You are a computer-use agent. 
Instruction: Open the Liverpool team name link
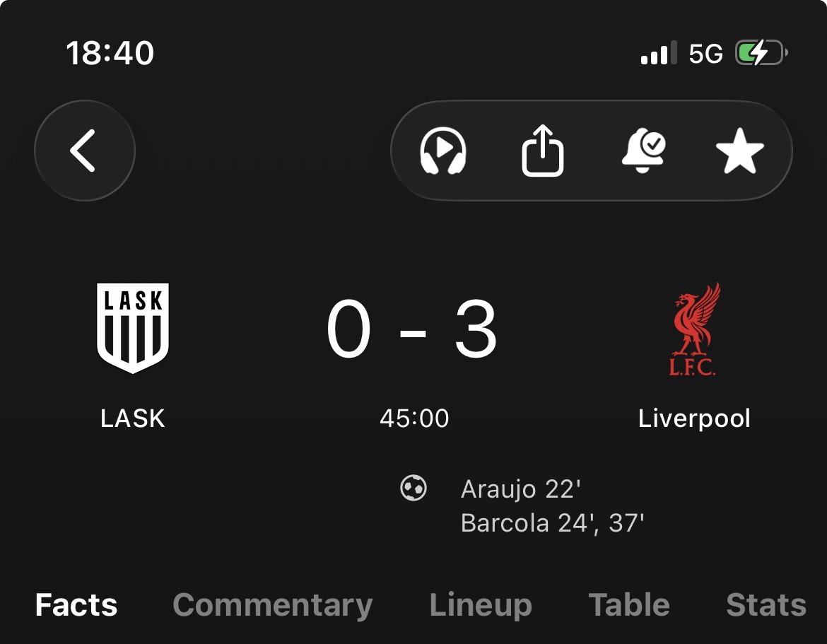point(694,418)
